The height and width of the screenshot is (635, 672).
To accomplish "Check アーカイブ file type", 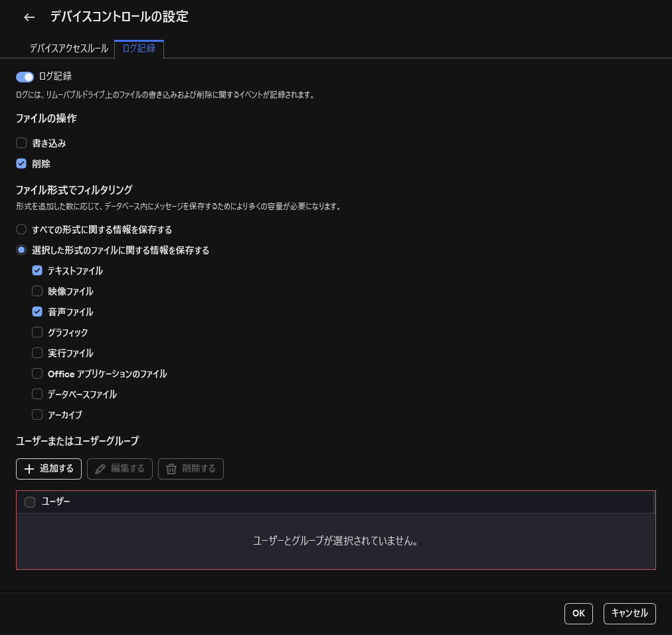I will coord(37,414).
